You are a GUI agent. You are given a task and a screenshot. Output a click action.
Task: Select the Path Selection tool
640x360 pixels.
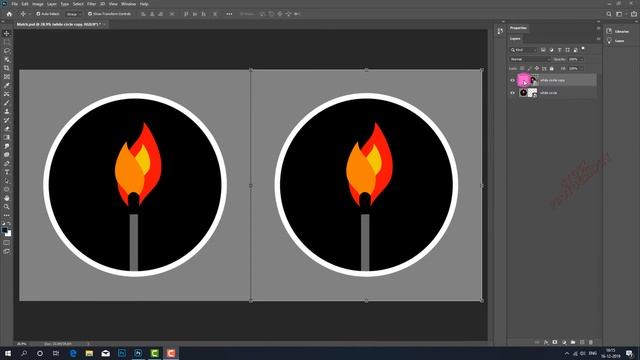coord(7,180)
